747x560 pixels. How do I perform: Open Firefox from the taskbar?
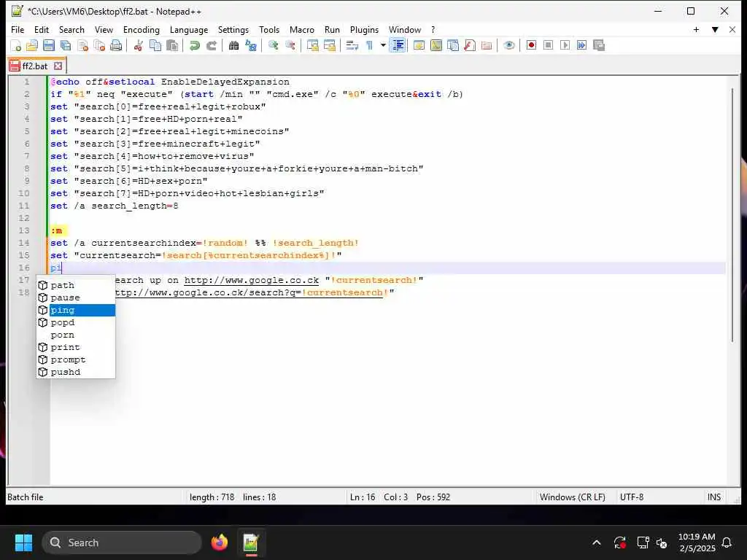(x=219, y=542)
